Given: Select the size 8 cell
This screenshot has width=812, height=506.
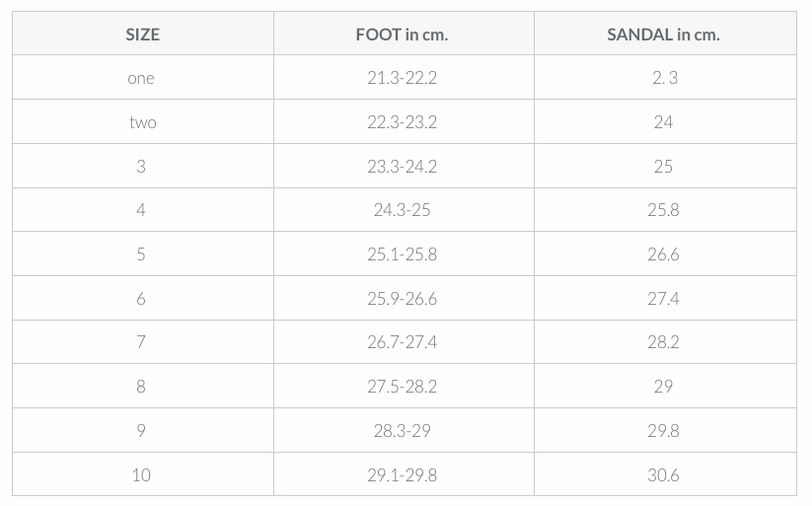Looking at the screenshot, I should coord(141,387).
